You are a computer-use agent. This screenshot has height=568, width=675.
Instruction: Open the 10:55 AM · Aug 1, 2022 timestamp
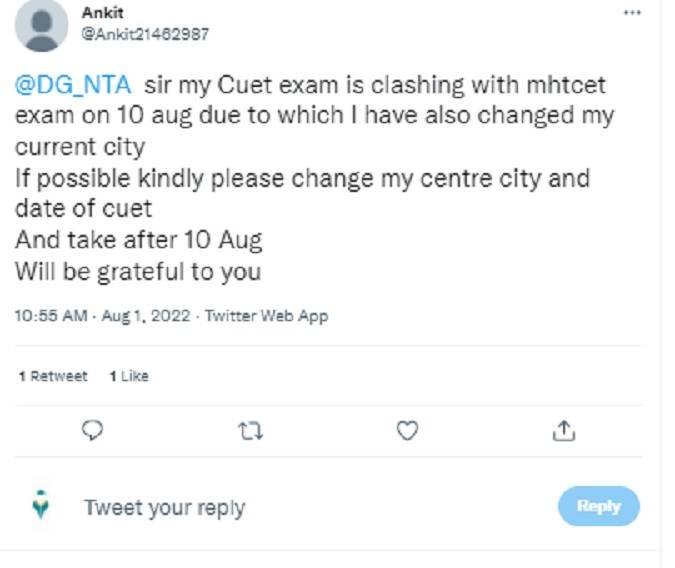click(103, 316)
